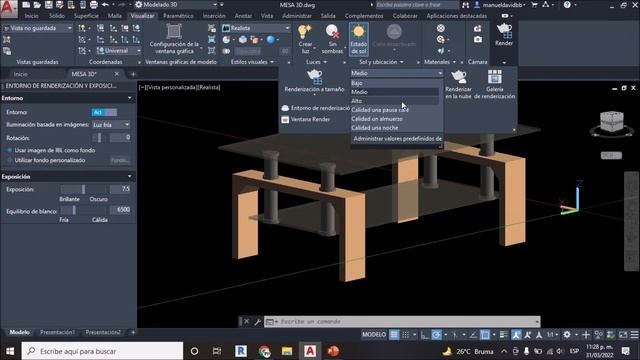Toggle the Entorno Act switch
The width and height of the screenshot is (640, 360).
tap(104, 112)
